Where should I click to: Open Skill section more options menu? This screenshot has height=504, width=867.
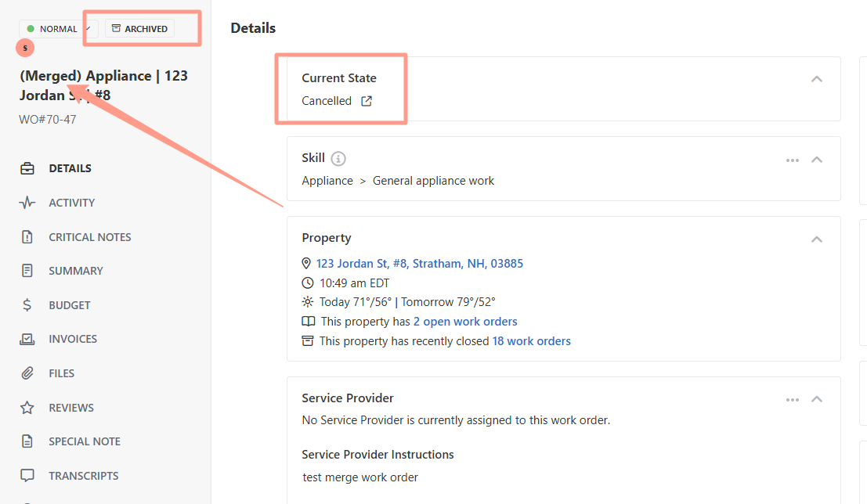(x=793, y=160)
